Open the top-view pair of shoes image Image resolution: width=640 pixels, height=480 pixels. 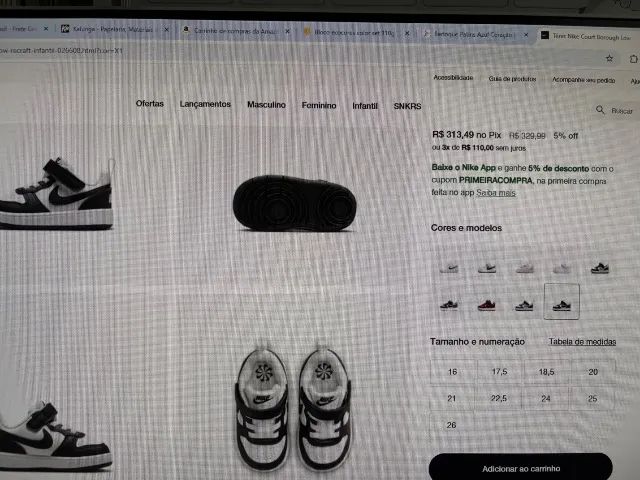(293, 409)
